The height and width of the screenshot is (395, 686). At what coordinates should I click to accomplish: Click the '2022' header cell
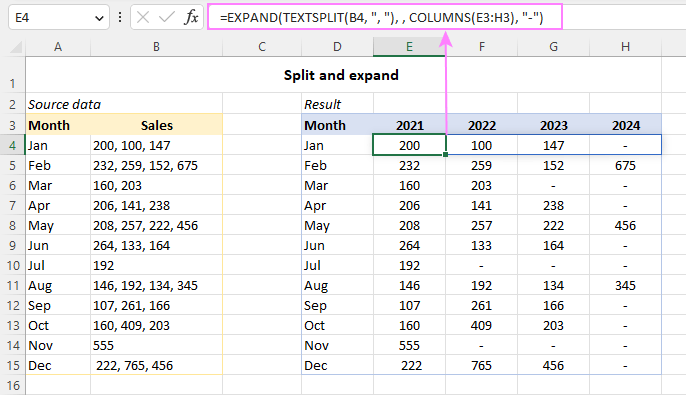(481, 126)
